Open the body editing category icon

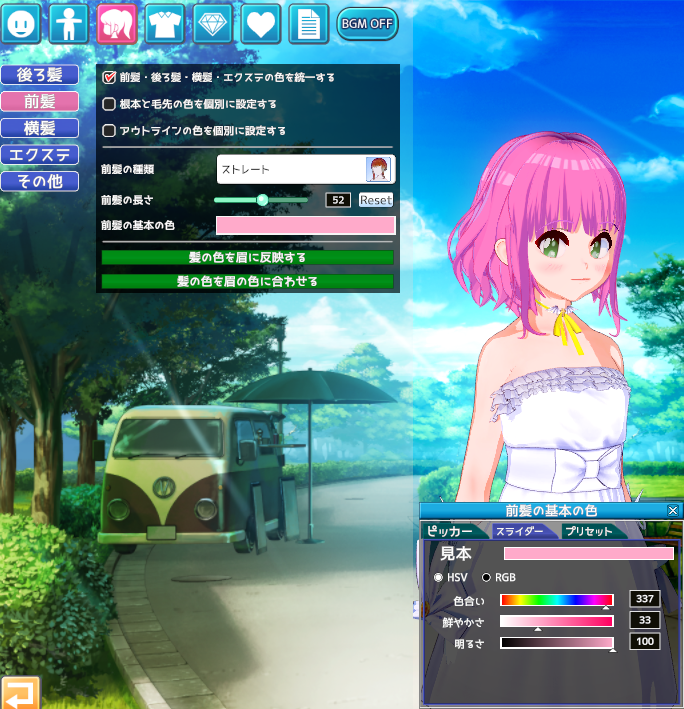click(x=69, y=23)
